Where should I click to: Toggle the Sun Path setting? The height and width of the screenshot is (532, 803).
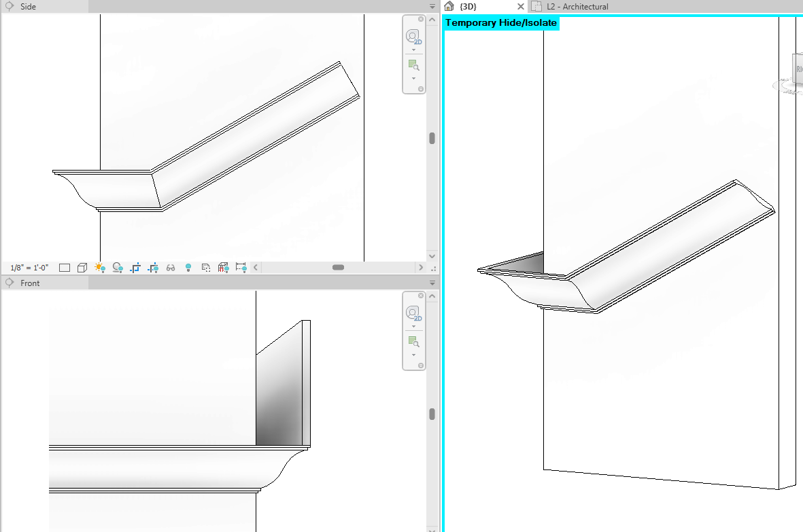point(99,267)
